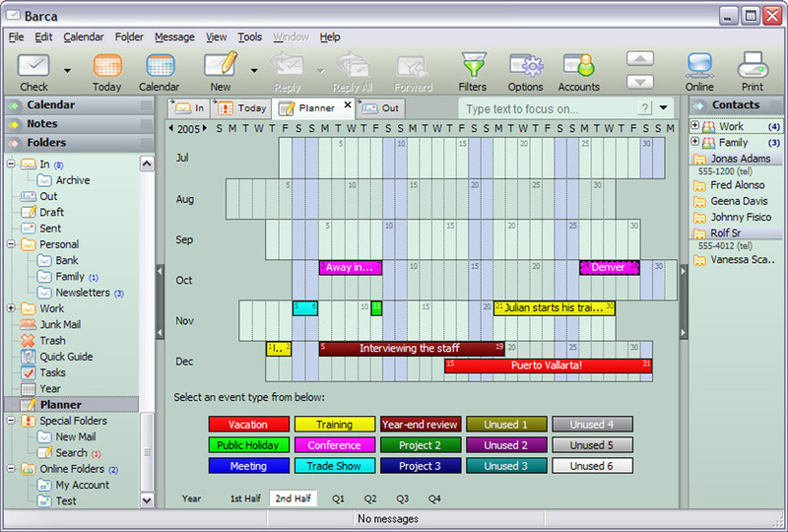This screenshot has height=532, width=788.
Task: Collapse the Online Folders node
Action: click(11, 468)
